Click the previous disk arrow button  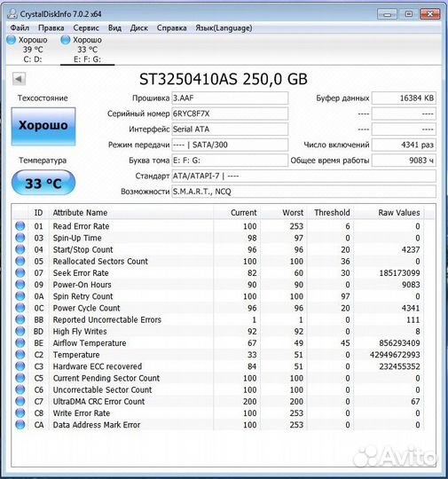click(19, 79)
